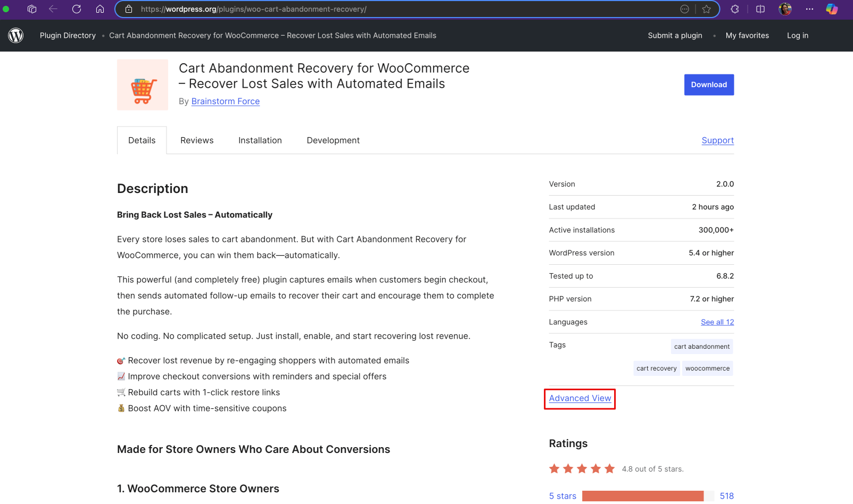Open My favorites link
Viewport: 853px width, 504px height.
pos(747,36)
